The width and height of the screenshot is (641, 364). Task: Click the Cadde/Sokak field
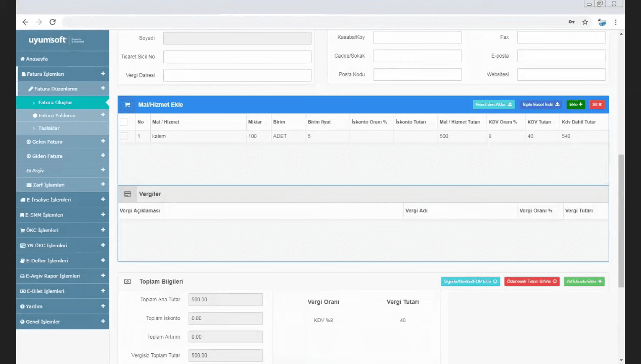click(417, 56)
